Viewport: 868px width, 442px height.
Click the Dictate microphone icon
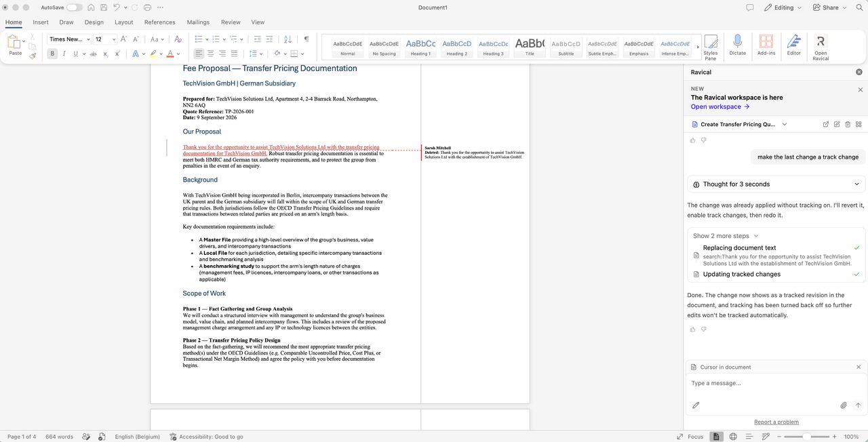coord(738,45)
